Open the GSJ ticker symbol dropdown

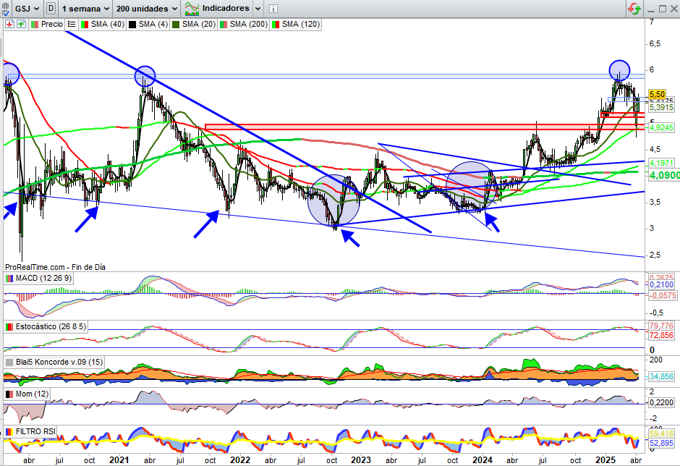click(27, 8)
